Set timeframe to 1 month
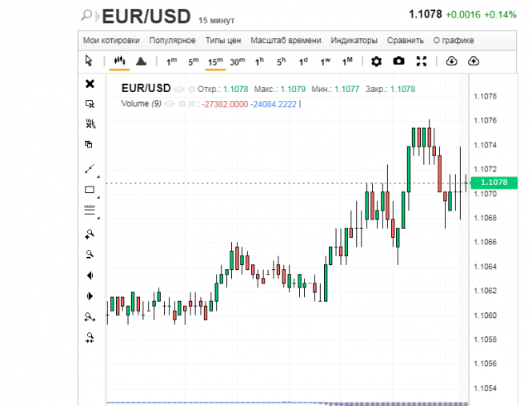 (x=347, y=62)
